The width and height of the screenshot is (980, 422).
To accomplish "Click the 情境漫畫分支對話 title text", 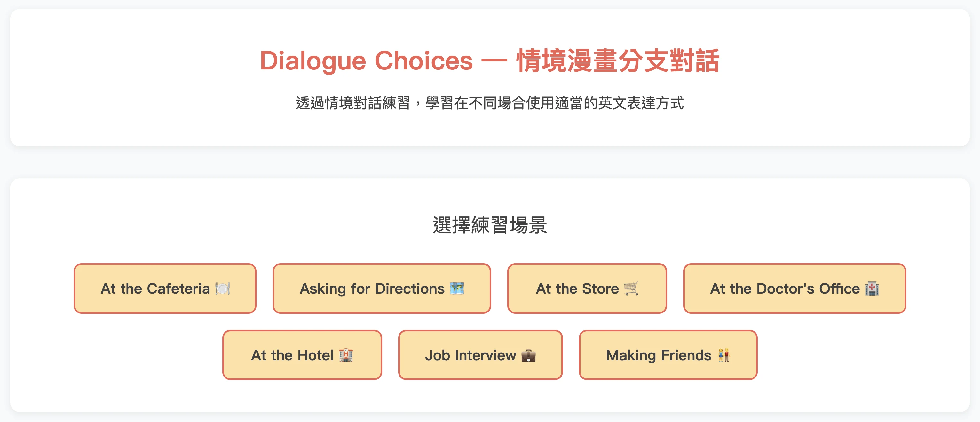I will coord(618,61).
